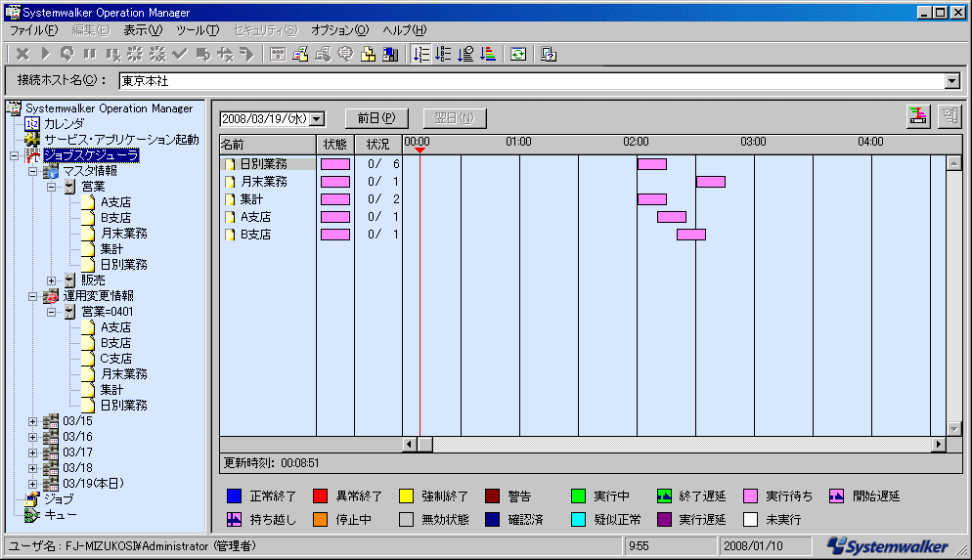Click the red current-time marker on the timeline
The image size is (972, 560).
[x=420, y=150]
